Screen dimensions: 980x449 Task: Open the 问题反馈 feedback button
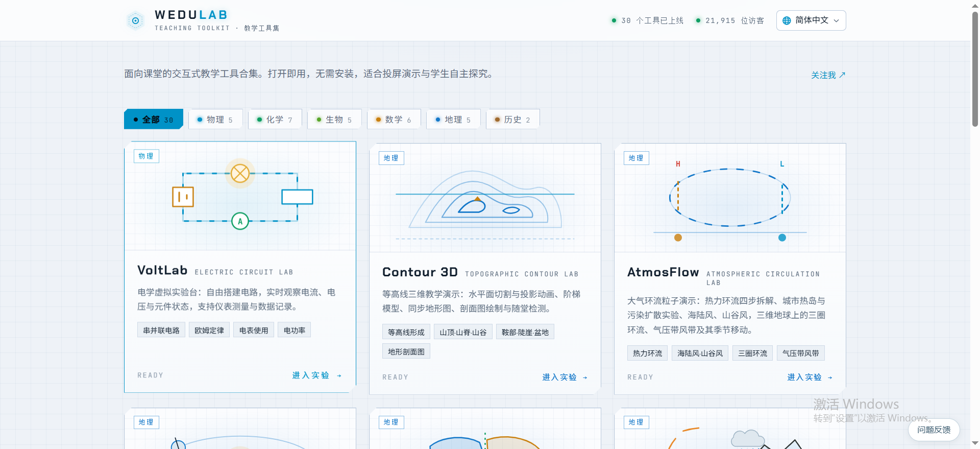pyautogui.click(x=934, y=430)
